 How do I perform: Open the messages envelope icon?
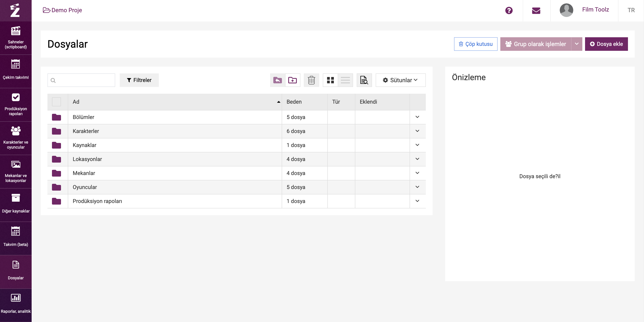pyautogui.click(x=536, y=10)
